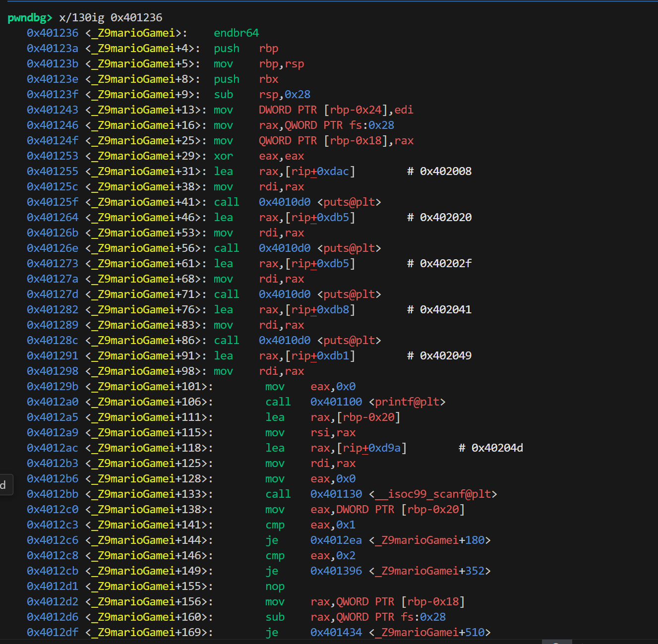Click jump target 0x4012ea _Z9marioGamei+180
Image resolution: width=658 pixels, height=644 pixels.
[x=400, y=540]
